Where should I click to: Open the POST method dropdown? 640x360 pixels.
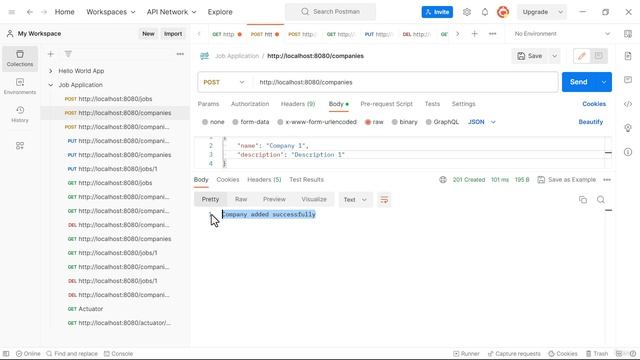click(224, 82)
